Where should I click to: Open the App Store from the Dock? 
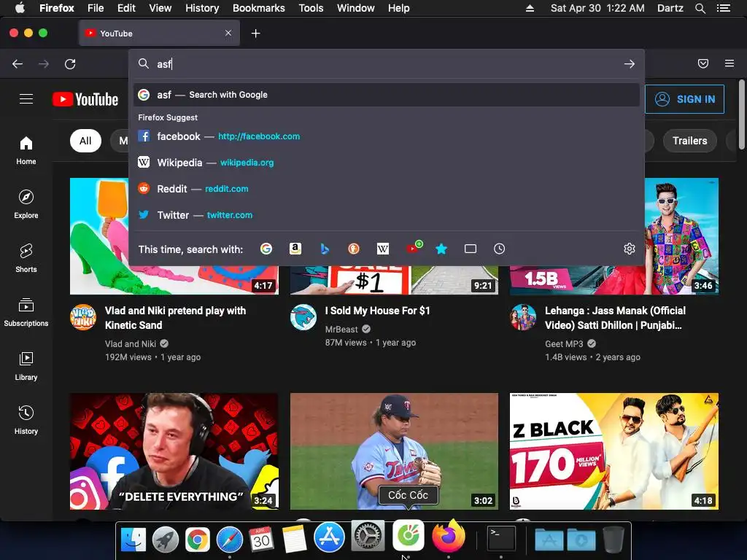coord(329,537)
